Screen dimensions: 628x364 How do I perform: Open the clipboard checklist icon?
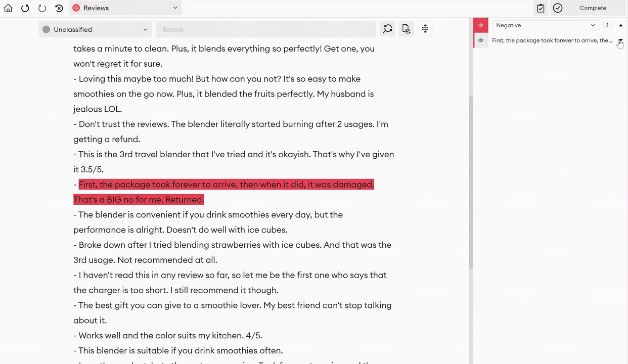pos(541,8)
